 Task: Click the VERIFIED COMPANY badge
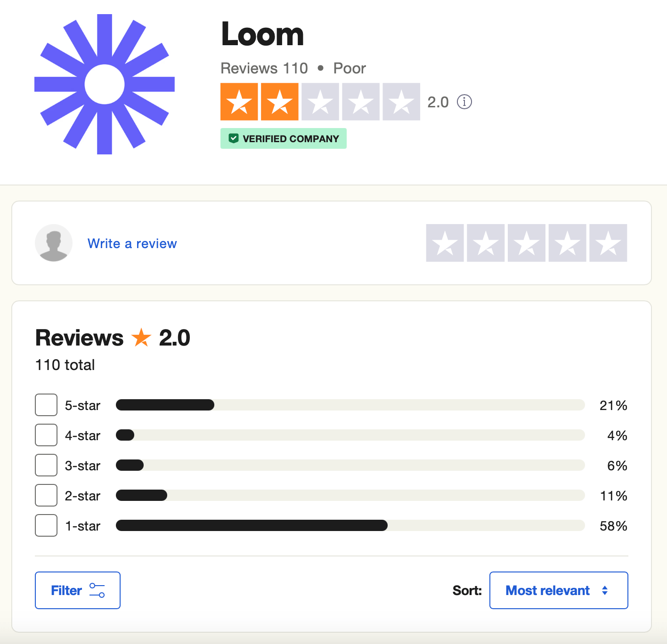(284, 138)
